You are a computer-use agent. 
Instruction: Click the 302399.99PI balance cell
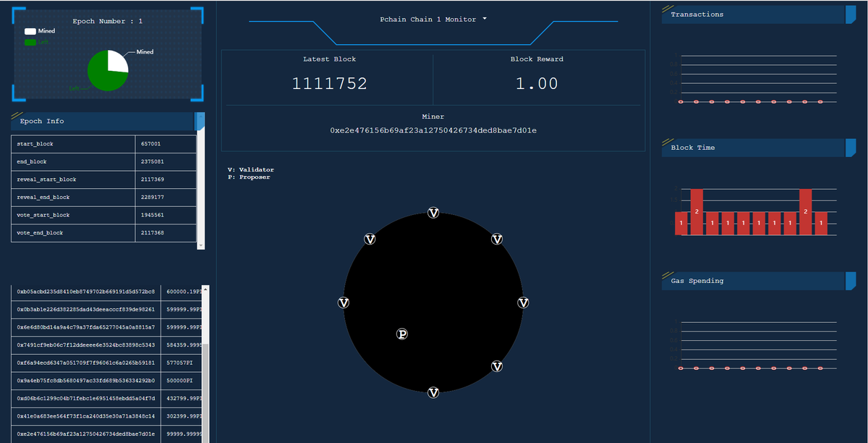tap(181, 416)
